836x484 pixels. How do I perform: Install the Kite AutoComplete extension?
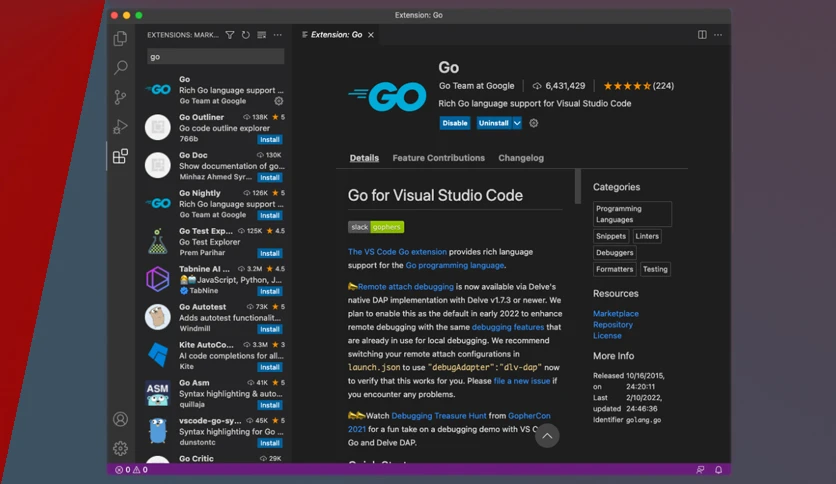point(270,367)
